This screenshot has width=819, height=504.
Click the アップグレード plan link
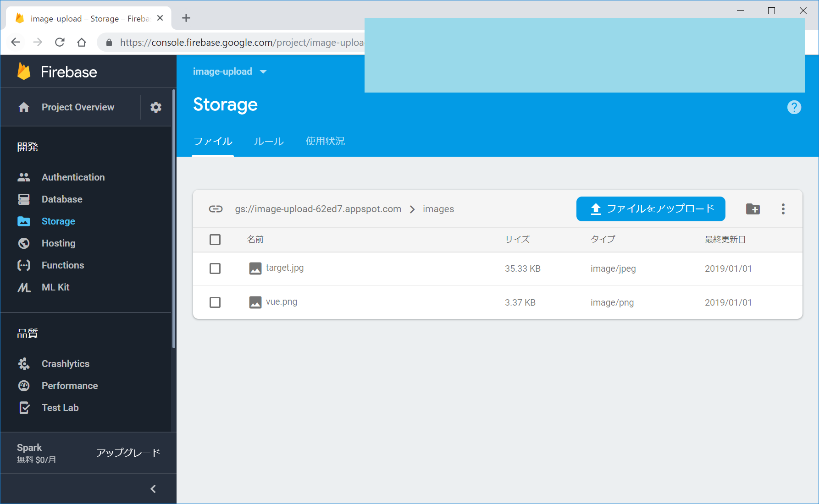click(x=128, y=453)
